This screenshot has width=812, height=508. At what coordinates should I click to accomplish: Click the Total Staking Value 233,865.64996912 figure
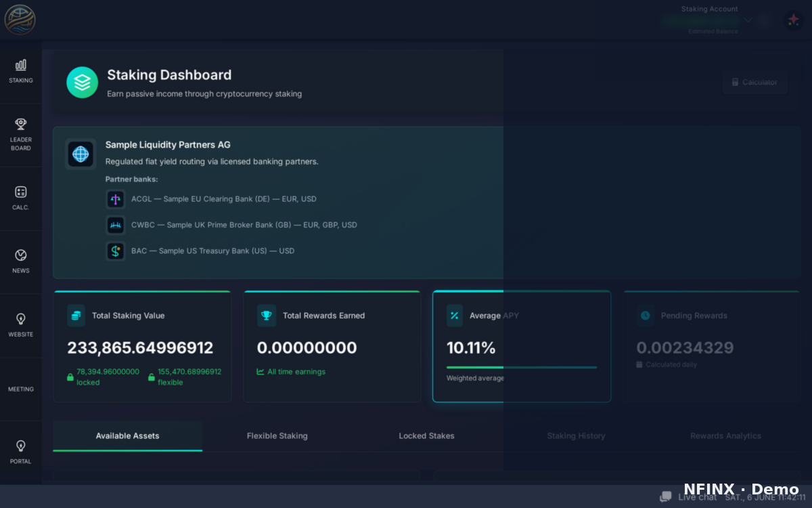(140, 348)
